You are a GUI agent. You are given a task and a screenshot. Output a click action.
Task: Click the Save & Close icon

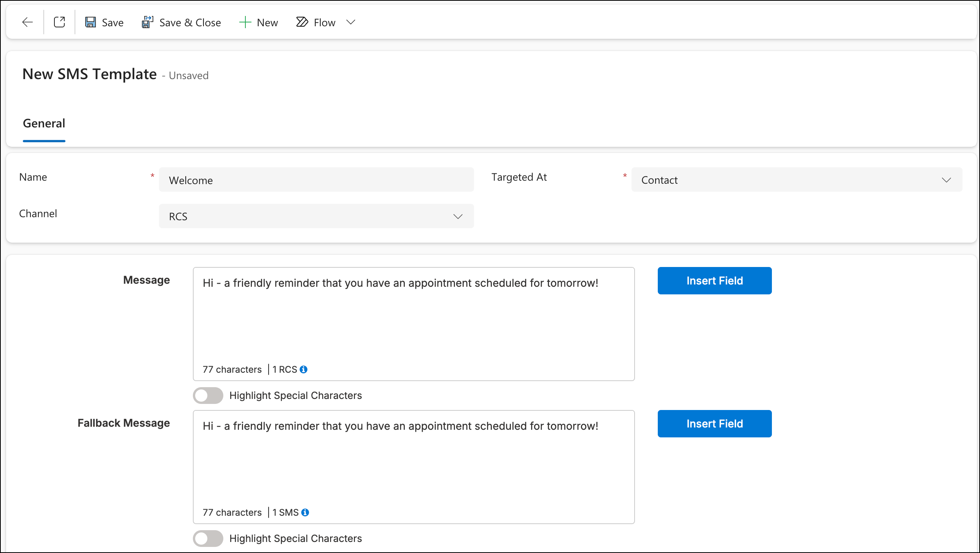point(147,22)
